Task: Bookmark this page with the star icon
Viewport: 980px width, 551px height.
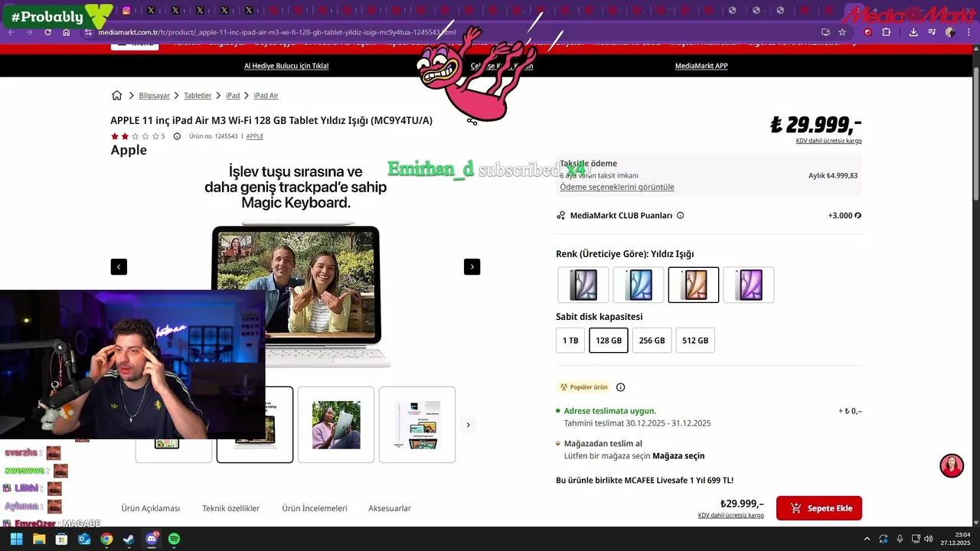Action: [x=842, y=32]
